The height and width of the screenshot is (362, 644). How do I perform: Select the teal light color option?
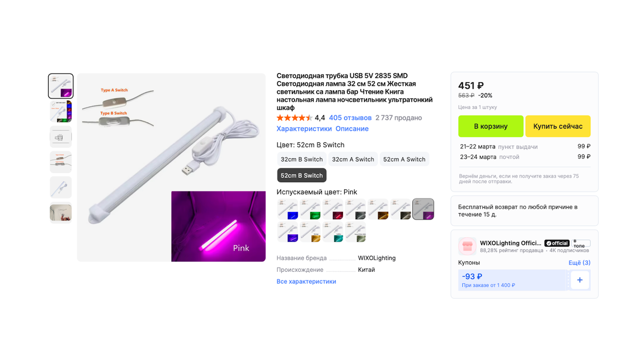333,232
